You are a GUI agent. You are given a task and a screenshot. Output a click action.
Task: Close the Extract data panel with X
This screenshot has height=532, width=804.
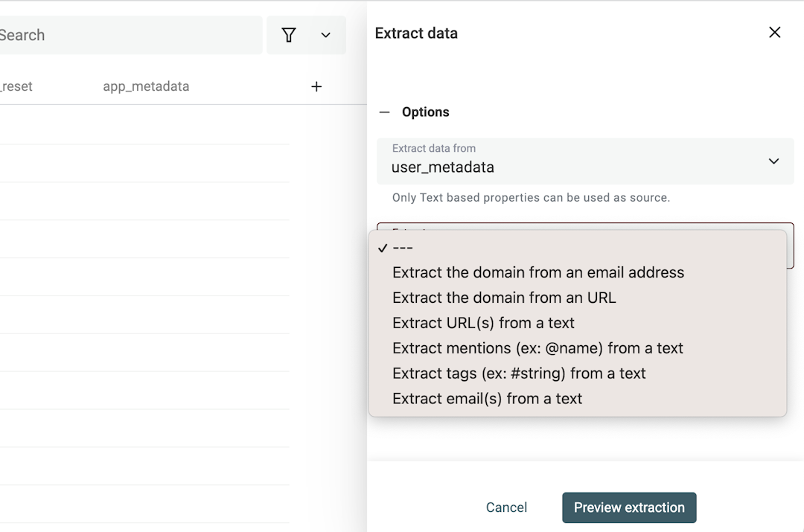click(774, 32)
